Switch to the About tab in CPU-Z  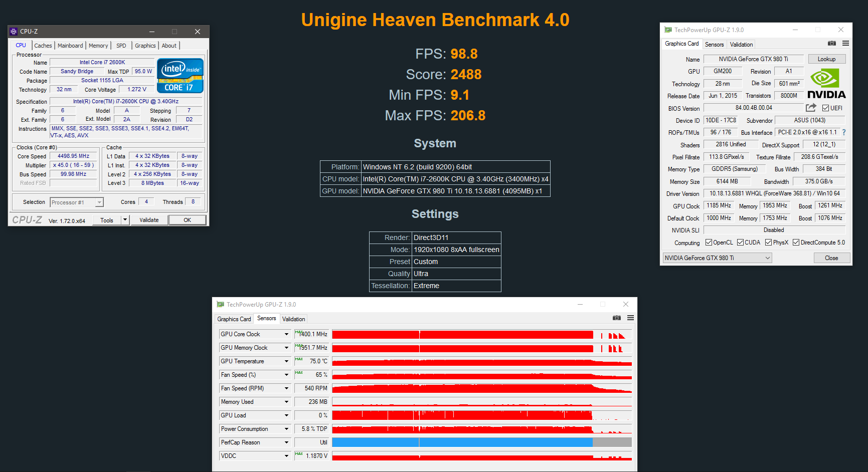click(169, 46)
